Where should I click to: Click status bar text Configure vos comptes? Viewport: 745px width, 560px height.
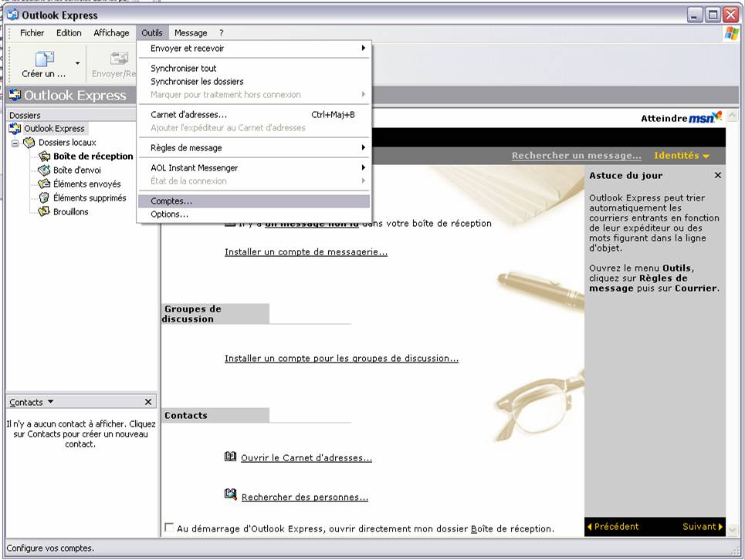click(50, 548)
